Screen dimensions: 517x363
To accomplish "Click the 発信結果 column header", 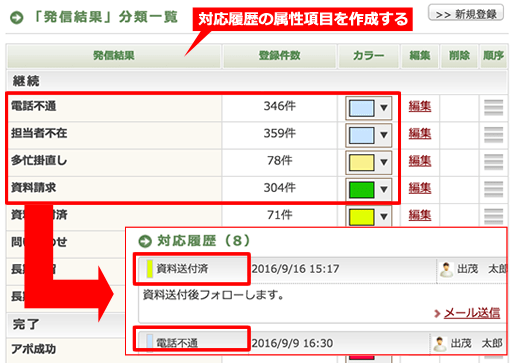I will point(114,55).
